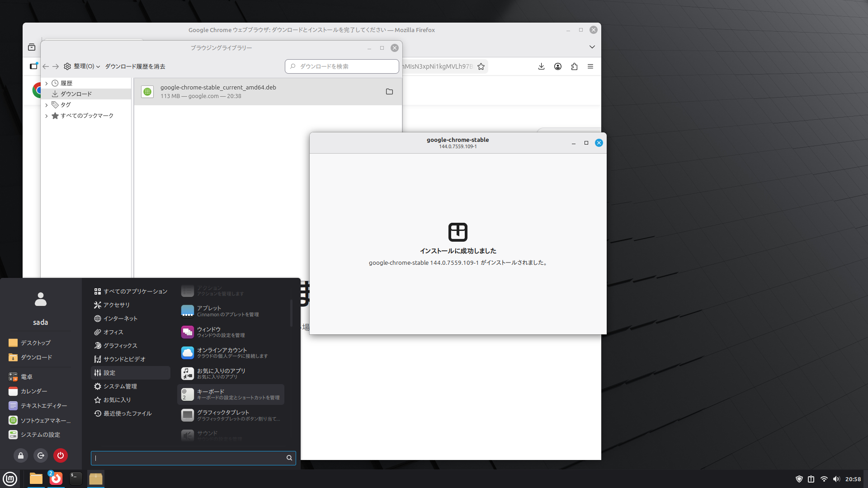Expand the タグ tree item

point(46,105)
